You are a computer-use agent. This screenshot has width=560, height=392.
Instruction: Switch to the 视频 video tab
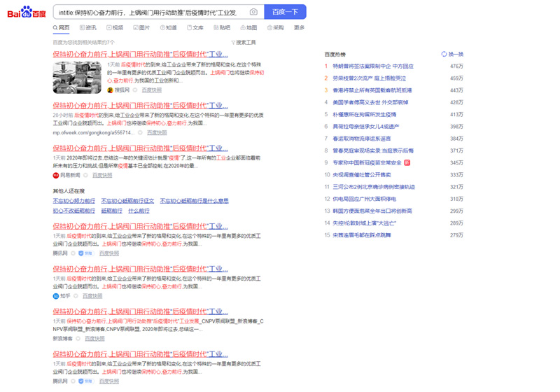pyautogui.click(x=115, y=28)
